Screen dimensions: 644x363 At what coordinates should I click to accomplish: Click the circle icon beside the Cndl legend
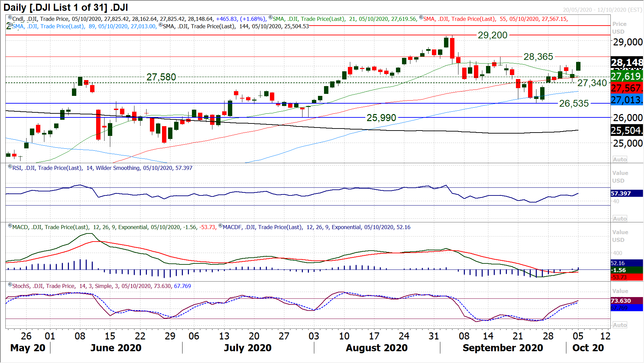[x=10, y=17]
